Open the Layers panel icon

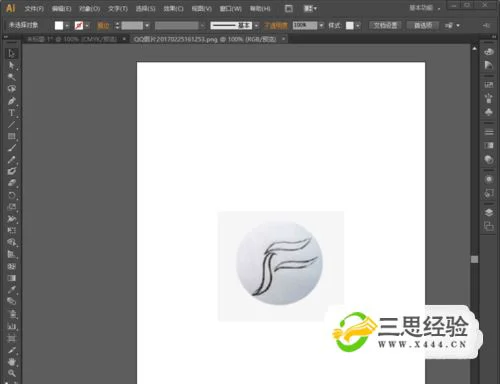click(x=489, y=213)
